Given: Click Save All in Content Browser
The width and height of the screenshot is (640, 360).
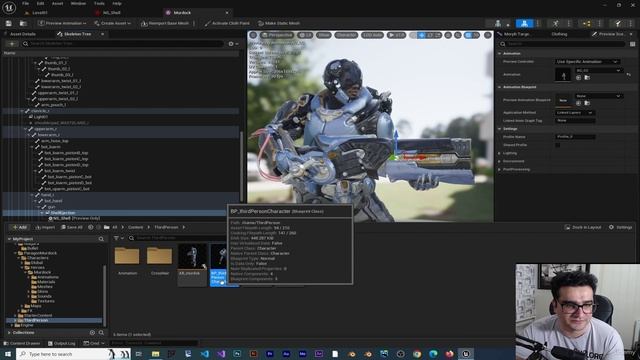Looking at the screenshot, I should point(71,227).
